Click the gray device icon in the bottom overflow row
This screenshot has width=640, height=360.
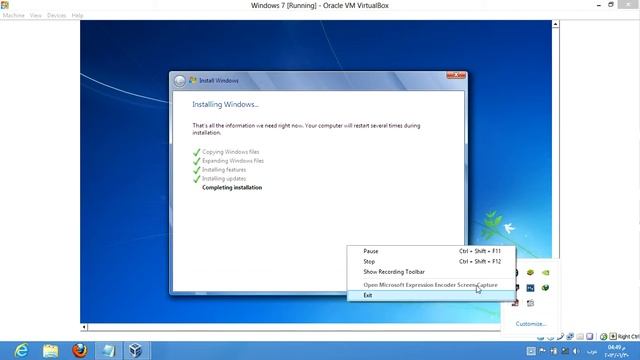[x=530, y=303]
